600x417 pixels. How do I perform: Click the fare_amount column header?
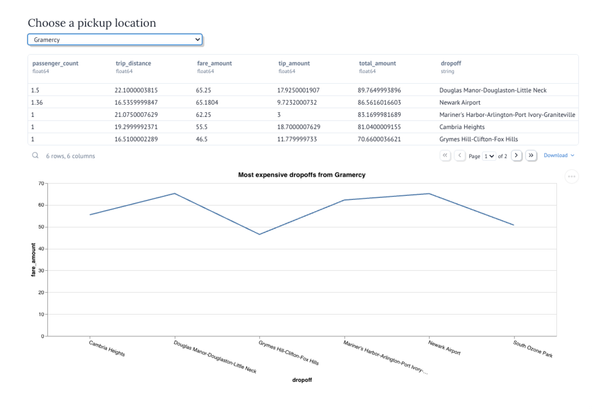216,63
